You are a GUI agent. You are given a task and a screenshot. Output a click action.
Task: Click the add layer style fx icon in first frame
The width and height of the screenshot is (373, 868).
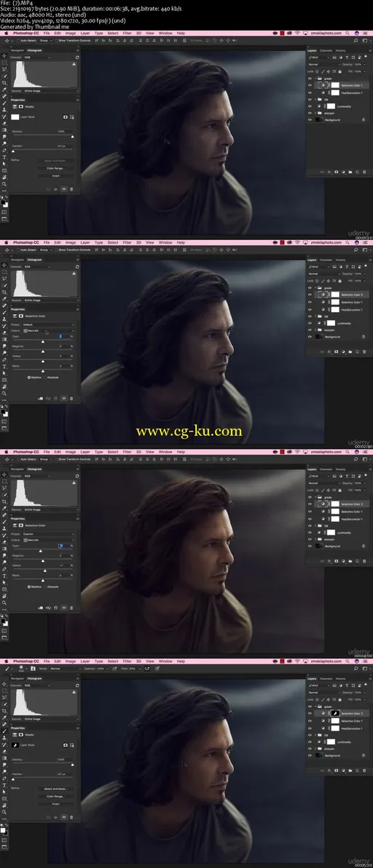coord(329,172)
